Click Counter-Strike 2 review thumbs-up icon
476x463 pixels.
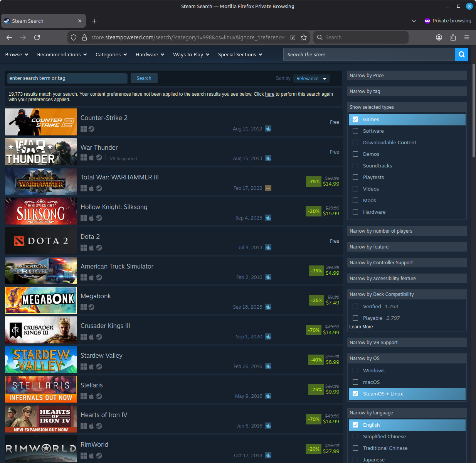coord(268,128)
